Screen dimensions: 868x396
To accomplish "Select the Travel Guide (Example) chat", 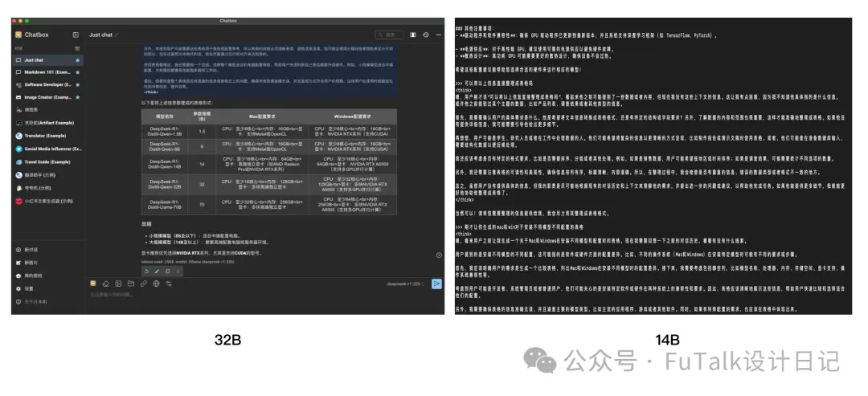I will (49, 162).
